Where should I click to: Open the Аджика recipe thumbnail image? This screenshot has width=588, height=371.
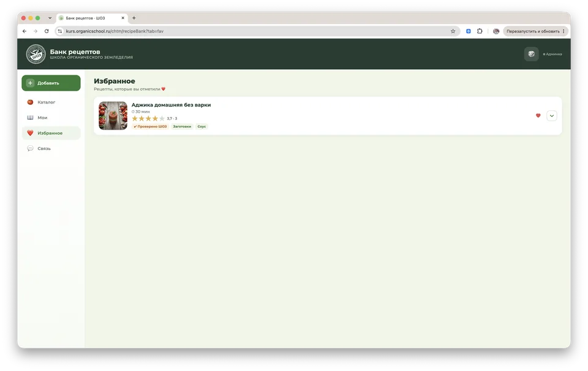113,116
